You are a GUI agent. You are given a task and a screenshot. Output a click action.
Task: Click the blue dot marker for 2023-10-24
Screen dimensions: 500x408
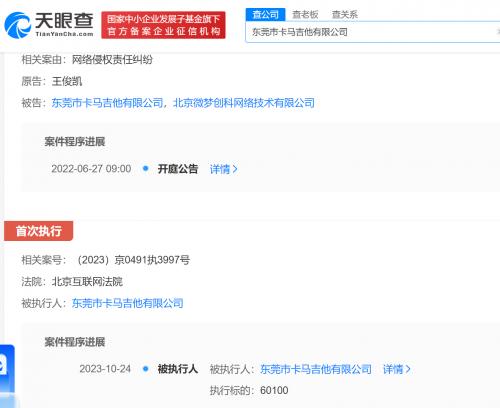[145, 369]
